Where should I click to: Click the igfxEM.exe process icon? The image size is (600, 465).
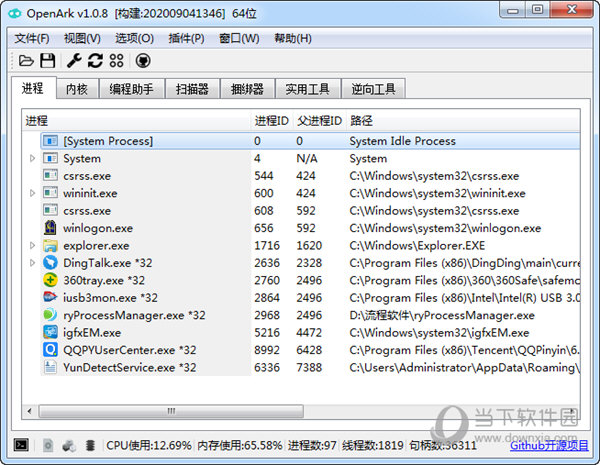click(x=50, y=332)
